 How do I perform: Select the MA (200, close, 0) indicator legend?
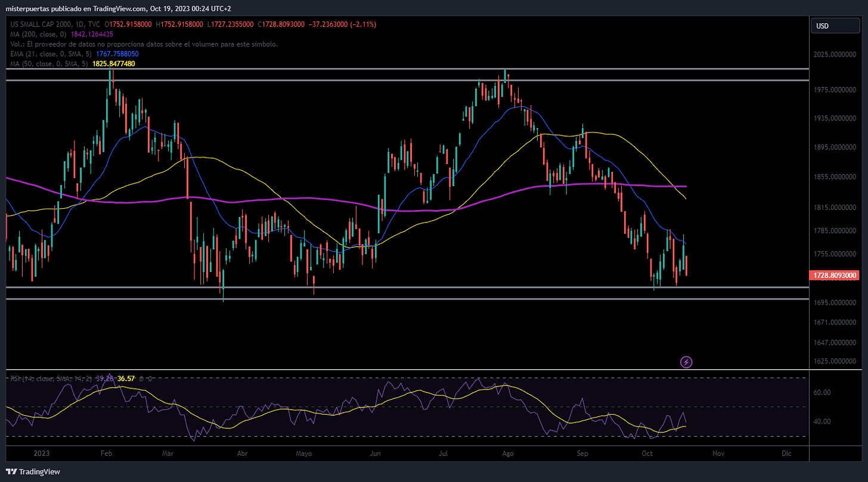(x=38, y=34)
